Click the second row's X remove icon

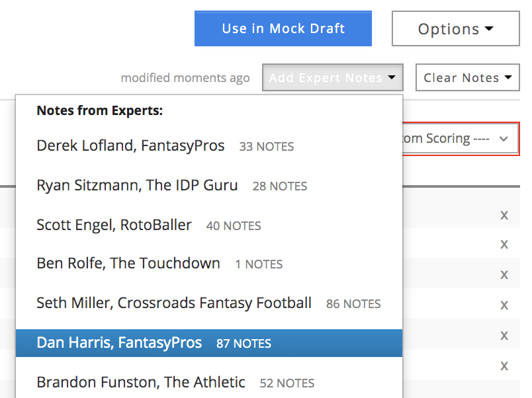point(504,245)
